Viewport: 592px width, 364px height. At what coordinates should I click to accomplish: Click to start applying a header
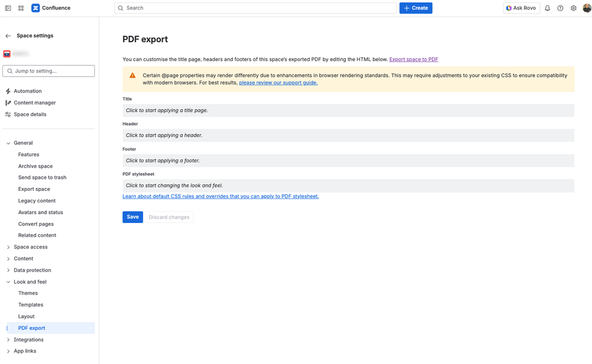(x=348, y=135)
